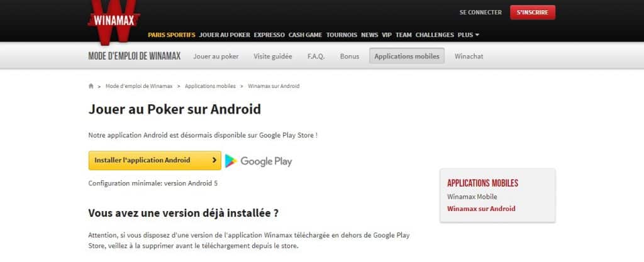This screenshot has height=262, width=644.
Task: Go to JOUER AU POKER menu
Action: pyautogui.click(x=225, y=35)
